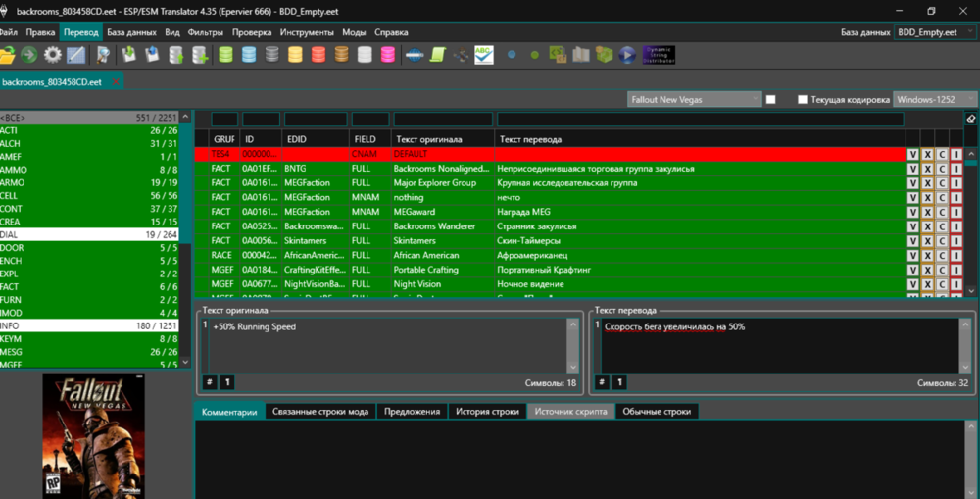Open the База данных menu
Screen dimensions: 980x499
click(132, 32)
